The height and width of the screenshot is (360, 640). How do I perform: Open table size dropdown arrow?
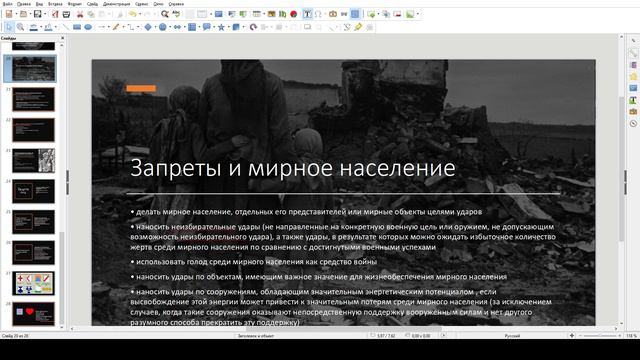coord(263,14)
